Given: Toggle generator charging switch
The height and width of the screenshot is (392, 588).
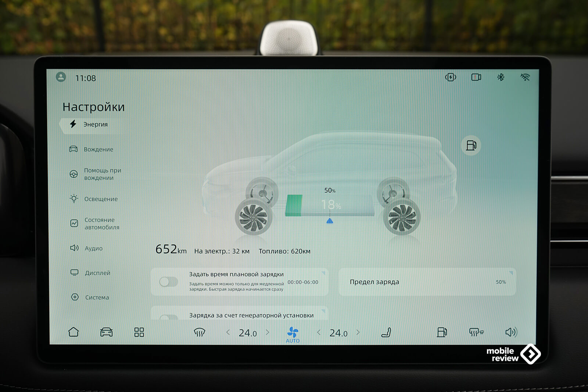Looking at the screenshot, I should 169,317.
